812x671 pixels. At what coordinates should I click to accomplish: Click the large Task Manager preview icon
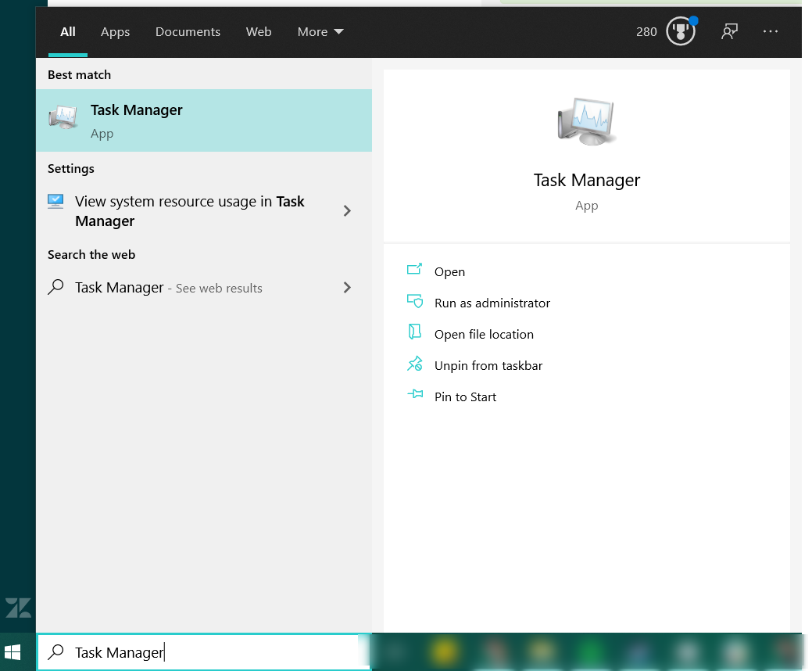coord(586,122)
